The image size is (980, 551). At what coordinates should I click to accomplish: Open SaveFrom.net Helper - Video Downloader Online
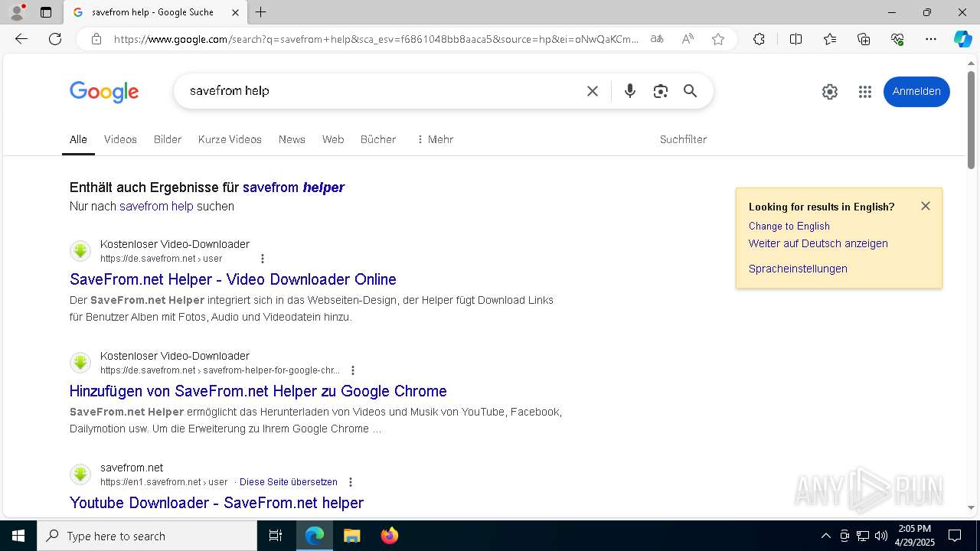coord(233,279)
